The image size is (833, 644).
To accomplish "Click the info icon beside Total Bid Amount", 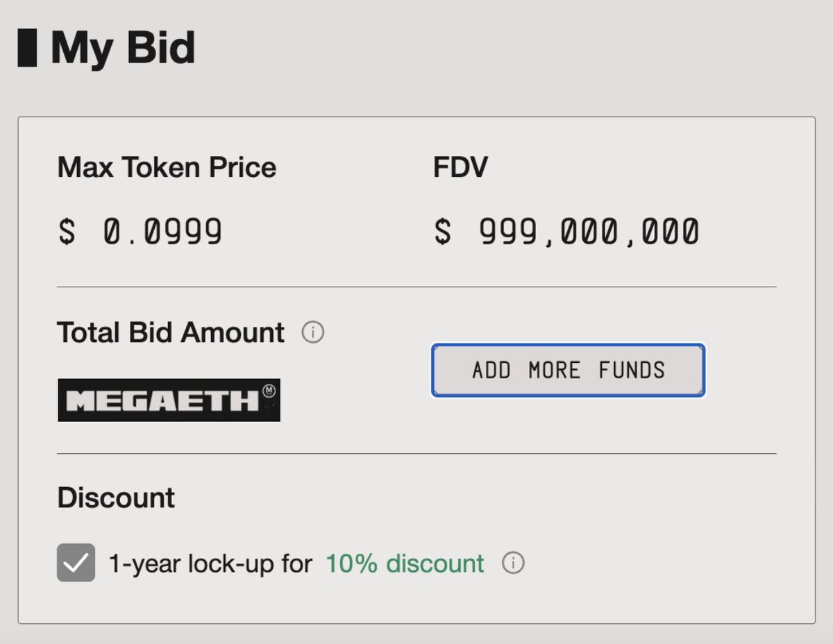I will [x=313, y=333].
